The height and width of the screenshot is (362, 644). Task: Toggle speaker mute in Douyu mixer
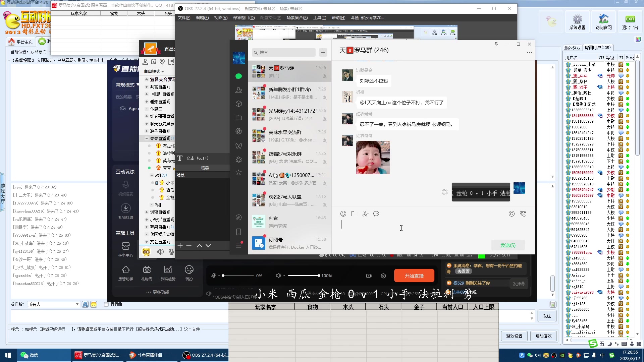[278, 276]
